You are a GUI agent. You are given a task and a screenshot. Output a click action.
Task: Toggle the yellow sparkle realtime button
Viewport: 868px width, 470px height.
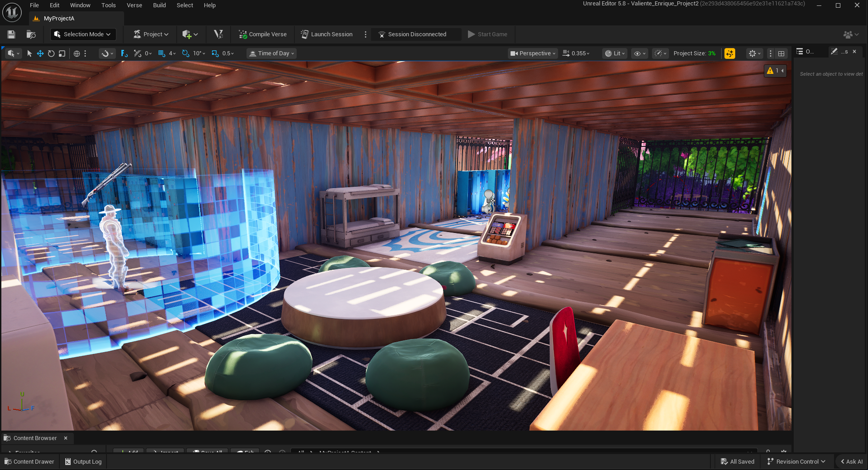730,53
